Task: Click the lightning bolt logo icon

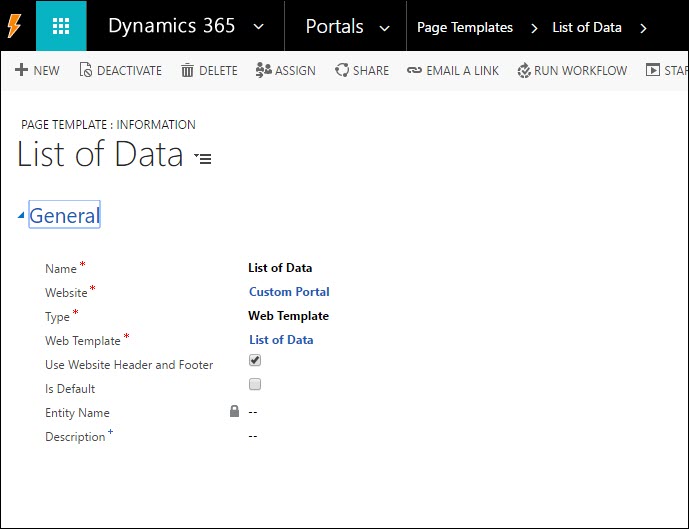Action: pos(16,26)
